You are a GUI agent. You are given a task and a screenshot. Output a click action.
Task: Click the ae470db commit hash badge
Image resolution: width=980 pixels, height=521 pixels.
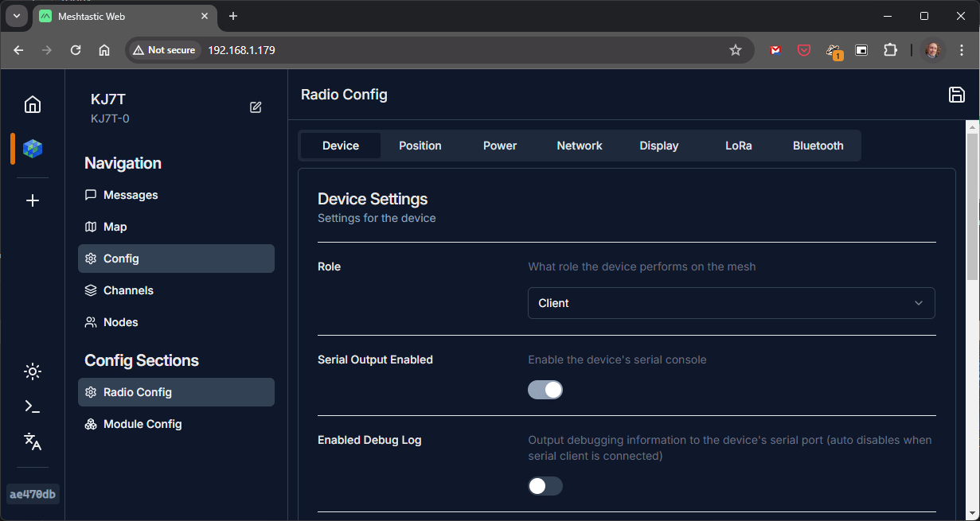33,495
